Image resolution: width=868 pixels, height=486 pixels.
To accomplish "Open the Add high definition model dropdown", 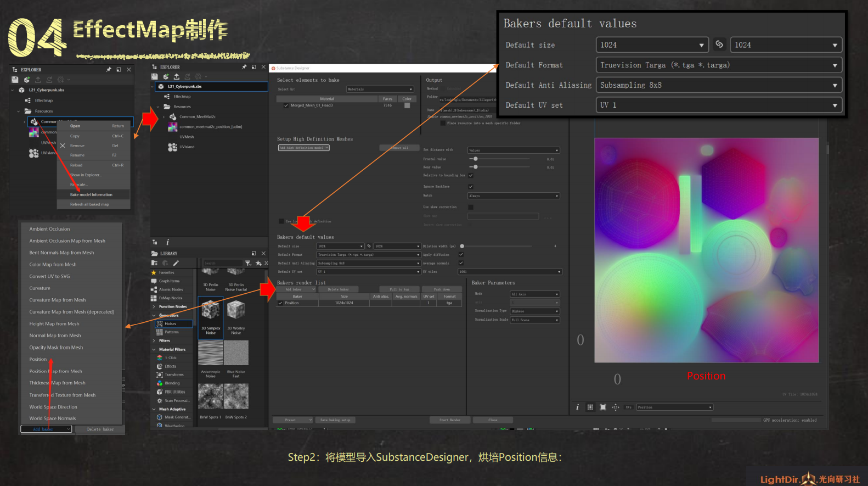I will [x=304, y=148].
